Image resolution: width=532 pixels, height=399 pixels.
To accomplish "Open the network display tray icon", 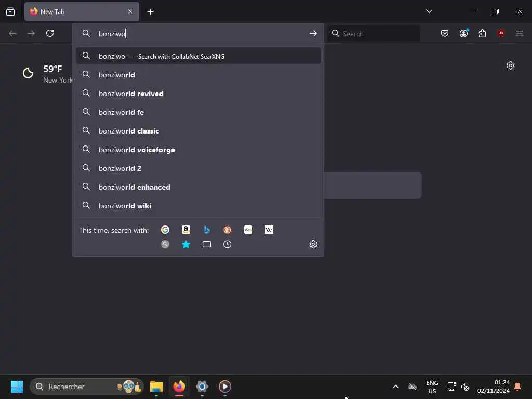I will pyautogui.click(x=451, y=387).
